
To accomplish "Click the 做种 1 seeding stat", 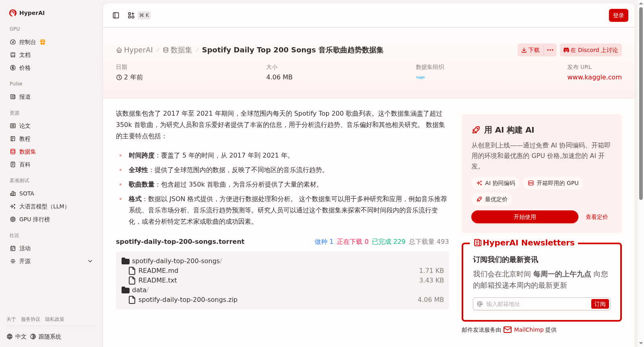I will click(x=324, y=241).
